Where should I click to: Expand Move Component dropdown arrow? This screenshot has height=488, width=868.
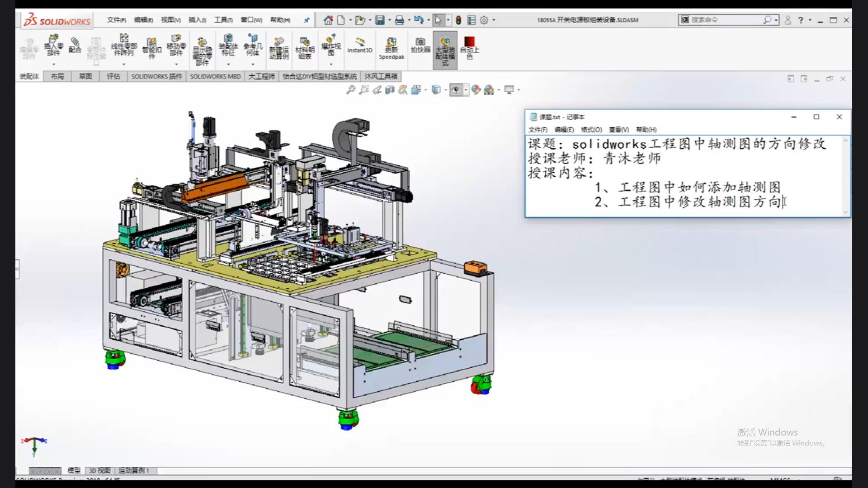pos(176,64)
